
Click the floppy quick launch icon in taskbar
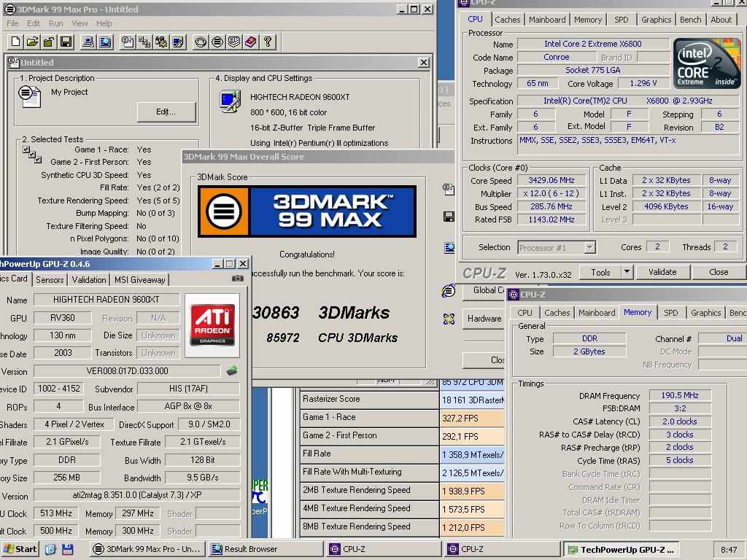(68, 549)
